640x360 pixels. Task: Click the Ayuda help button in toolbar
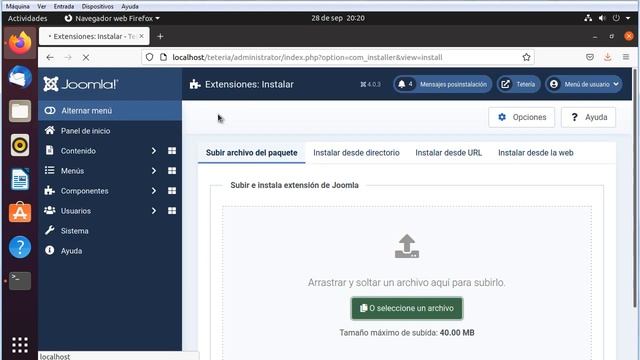[588, 117]
